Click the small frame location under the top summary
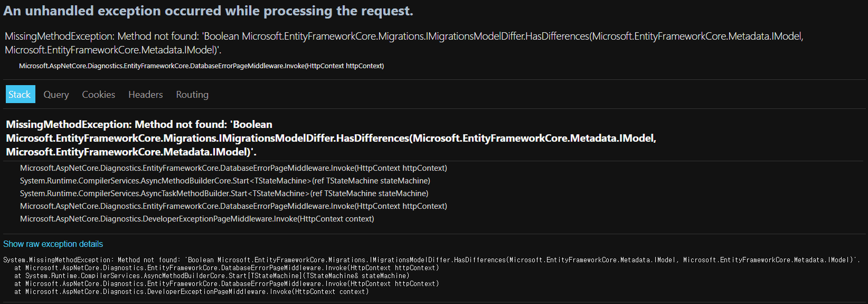 tap(201, 66)
